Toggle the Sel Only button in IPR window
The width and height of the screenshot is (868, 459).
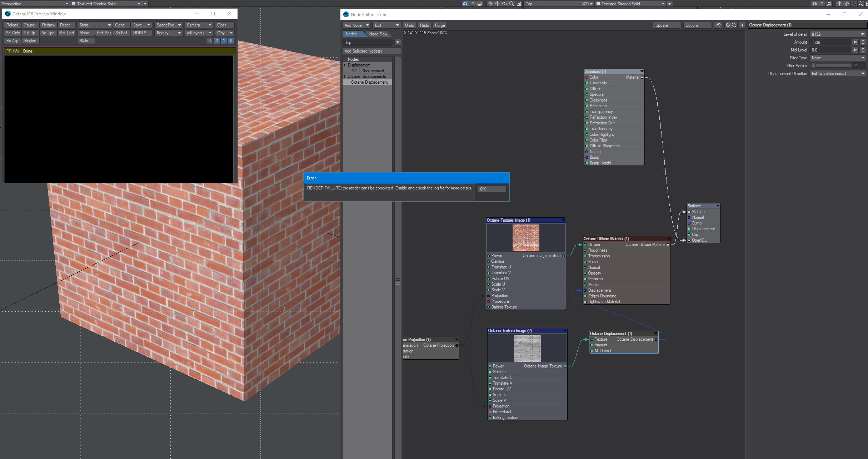(x=13, y=33)
